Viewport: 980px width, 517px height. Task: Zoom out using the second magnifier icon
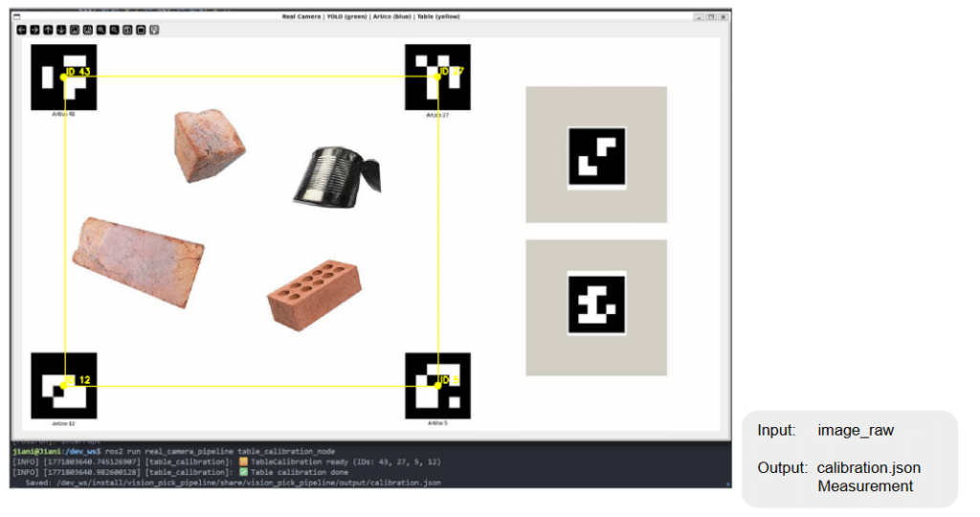115,30
